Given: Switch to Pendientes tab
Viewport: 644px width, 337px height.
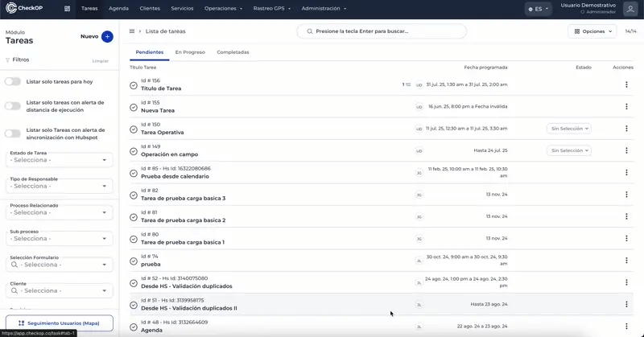Looking at the screenshot, I should point(150,52).
